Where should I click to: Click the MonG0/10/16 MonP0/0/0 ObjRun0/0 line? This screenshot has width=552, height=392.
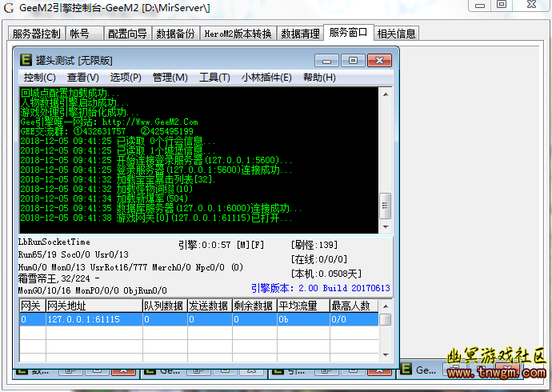tap(92, 290)
